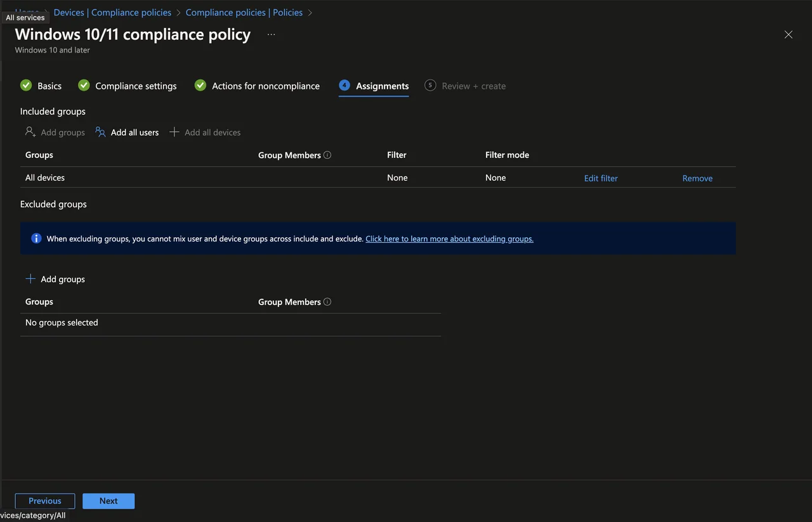Click info icon next to excluded Group Members
Screen dimensions: 812x522
tap(327, 302)
